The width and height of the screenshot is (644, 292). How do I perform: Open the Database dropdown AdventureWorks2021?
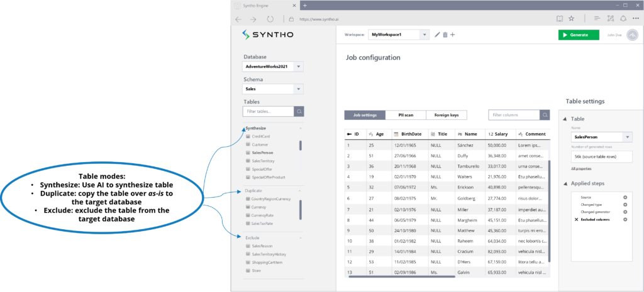[x=273, y=67]
